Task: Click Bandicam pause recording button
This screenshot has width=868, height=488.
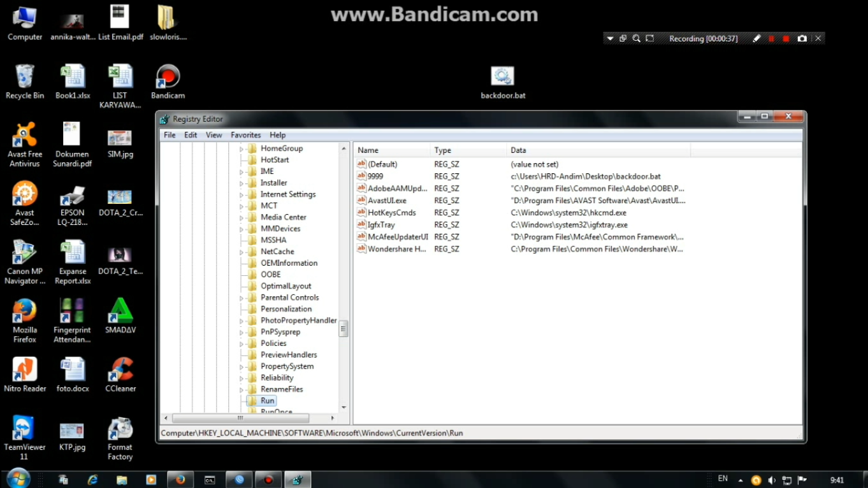Action: point(771,39)
